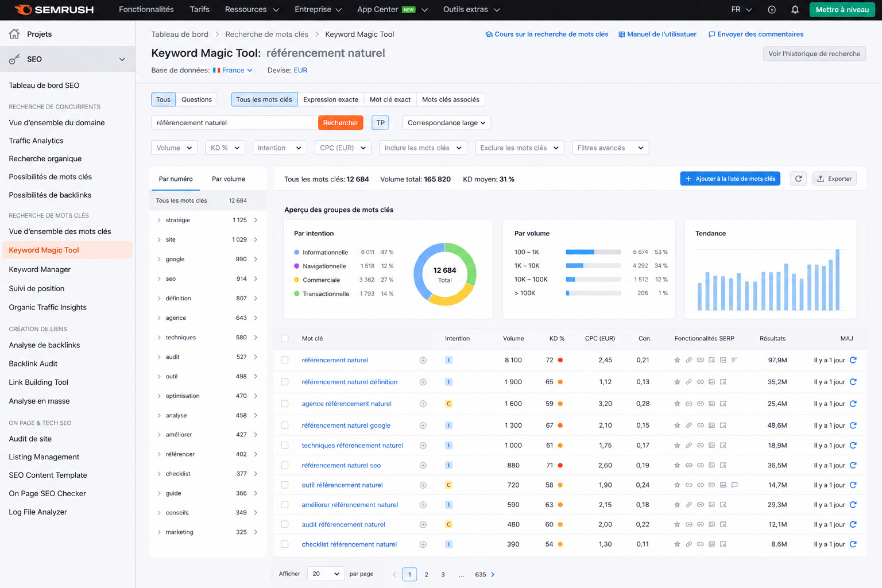Click Ajouter à la liste de mots clés
The width and height of the screenshot is (882, 588).
[730, 179]
